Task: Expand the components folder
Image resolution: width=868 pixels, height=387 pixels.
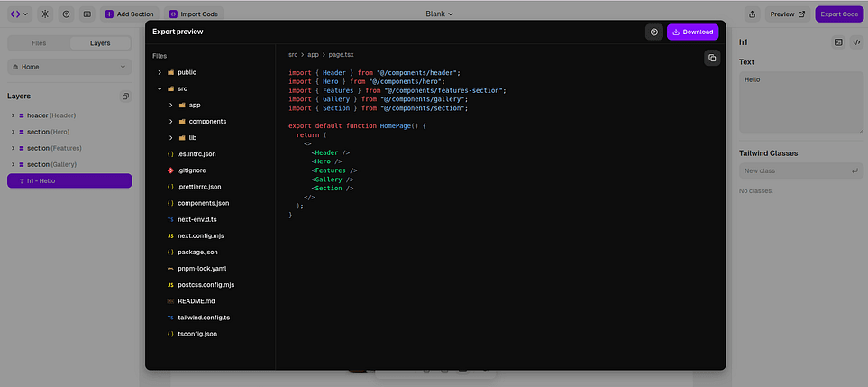Action: [170, 121]
